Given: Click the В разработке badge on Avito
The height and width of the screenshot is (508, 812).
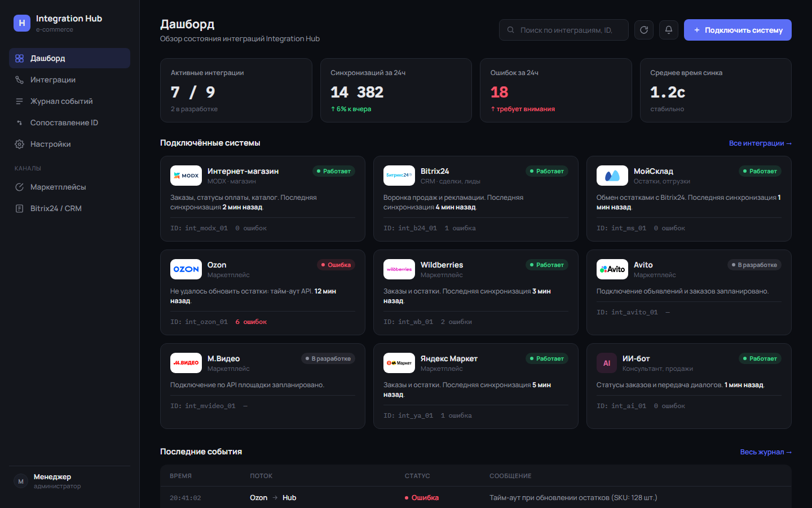Looking at the screenshot, I should pyautogui.click(x=754, y=265).
